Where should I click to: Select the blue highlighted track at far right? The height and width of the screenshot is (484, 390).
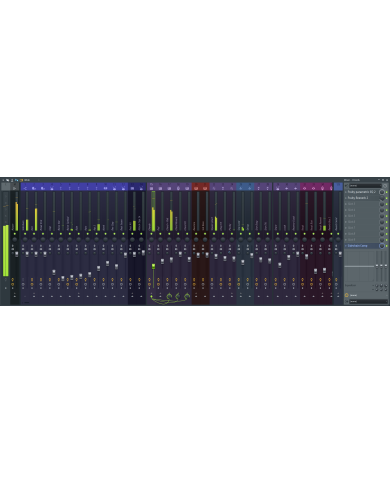point(338,187)
